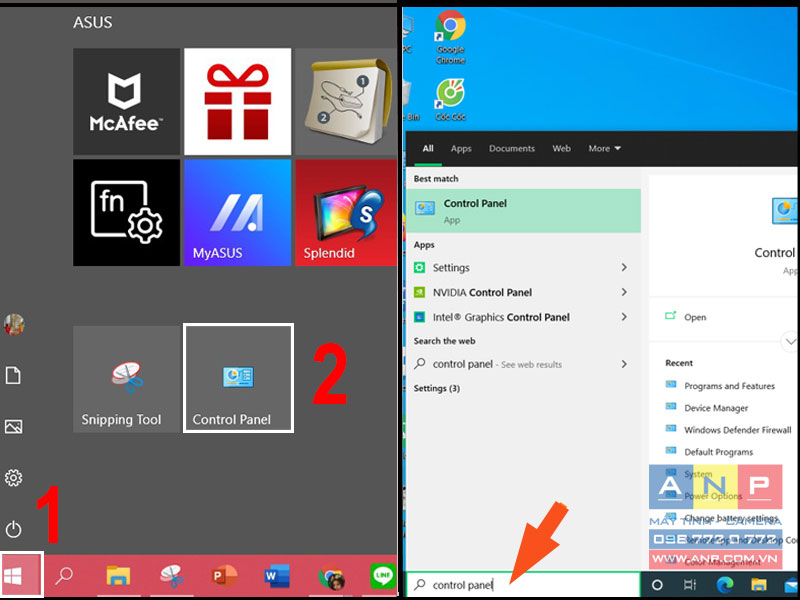The image size is (800, 600).
Task: Open Device Manager from Recent
Action: tap(716, 408)
